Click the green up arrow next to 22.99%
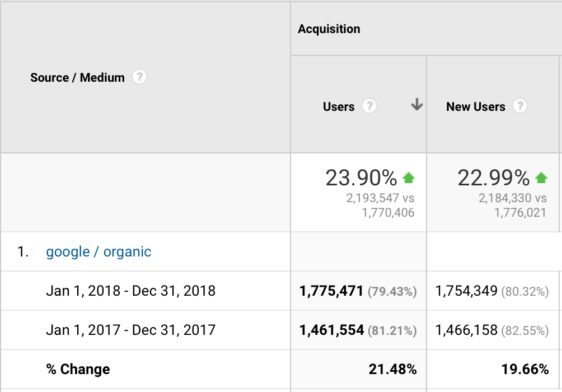The image size is (562, 392). (541, 178)
